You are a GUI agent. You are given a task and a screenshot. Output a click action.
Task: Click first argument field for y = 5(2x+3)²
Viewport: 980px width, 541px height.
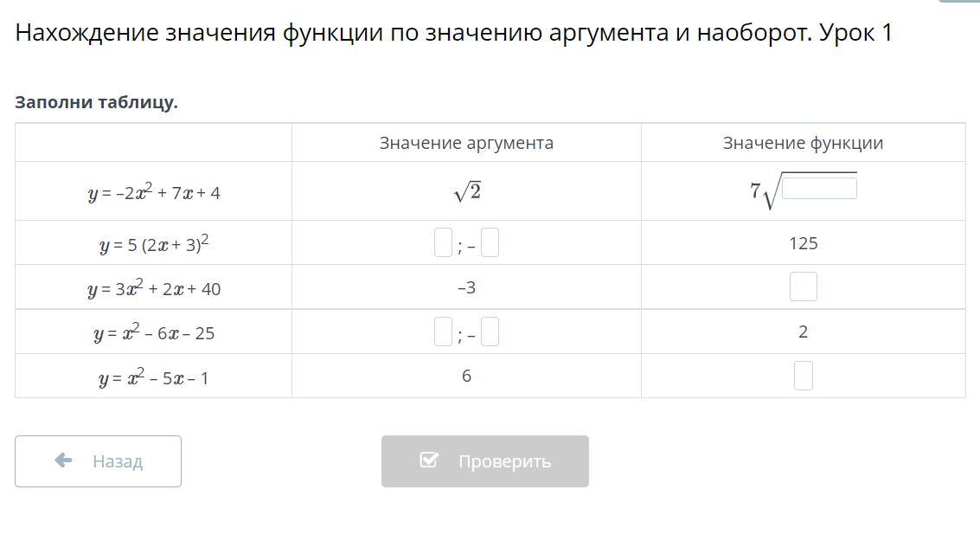tap(443, 242)
